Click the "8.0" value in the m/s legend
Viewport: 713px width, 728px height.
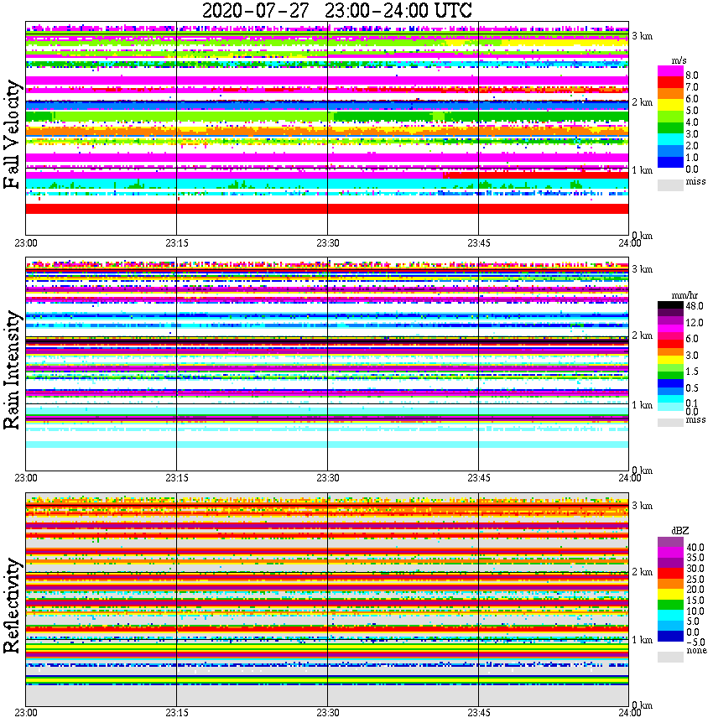(x=692, y=75)
